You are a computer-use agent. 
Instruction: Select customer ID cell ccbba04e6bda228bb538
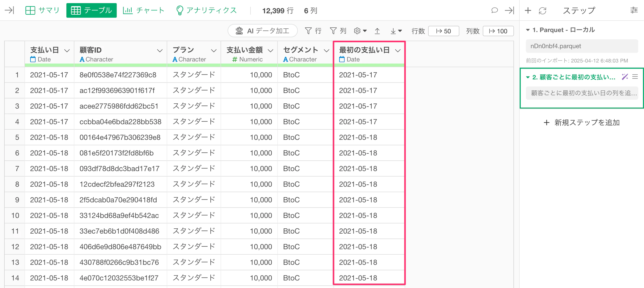point(120,122)
